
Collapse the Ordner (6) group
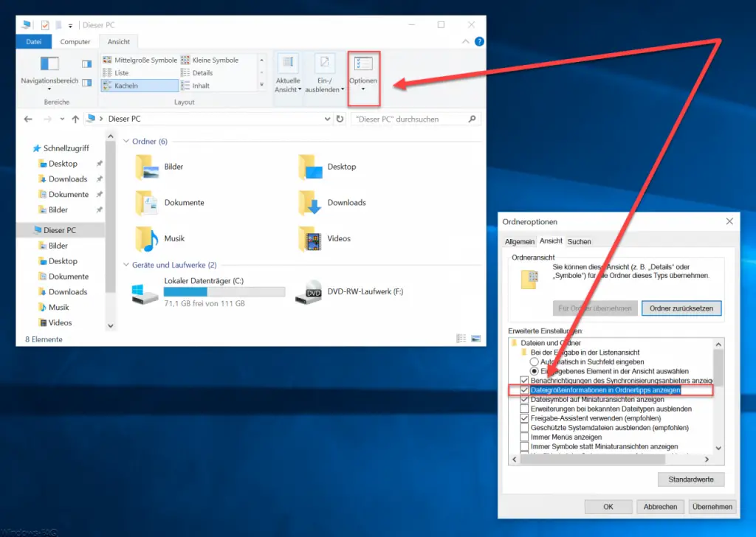coord(126,141)
